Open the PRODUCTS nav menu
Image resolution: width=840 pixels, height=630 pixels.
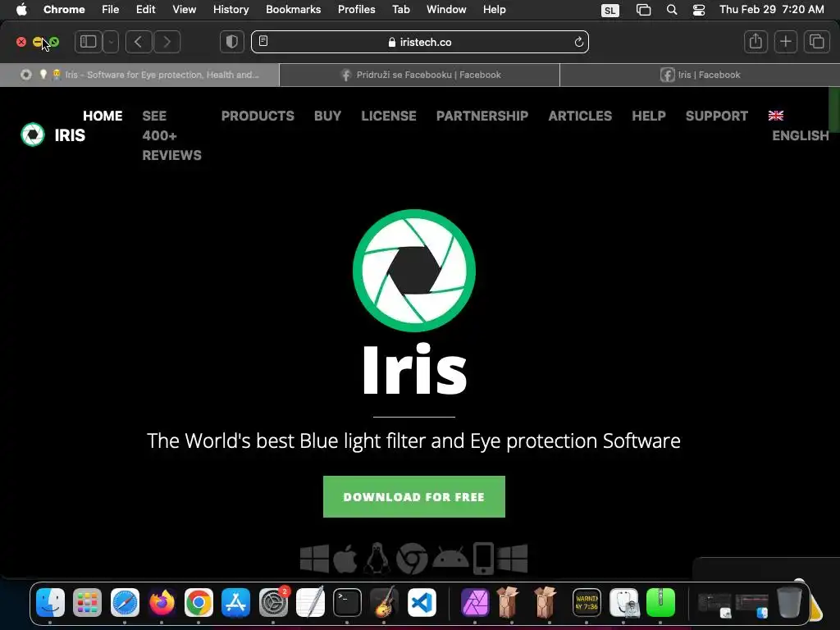pyautogui.click(x=258, y=116)
